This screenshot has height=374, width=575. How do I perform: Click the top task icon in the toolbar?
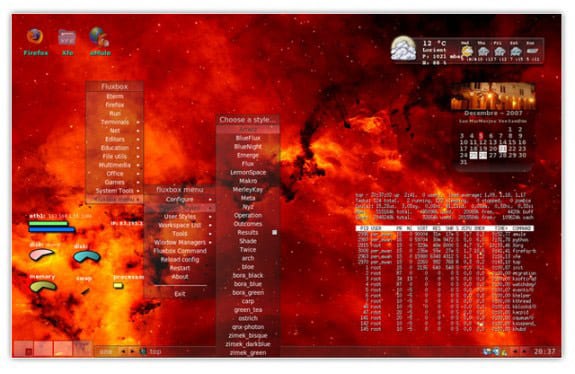pos(143,351)
